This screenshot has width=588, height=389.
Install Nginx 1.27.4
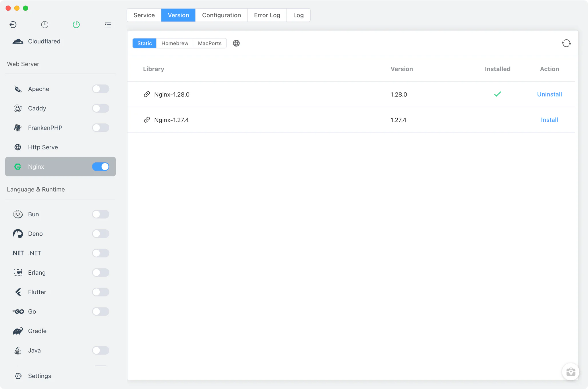coord(549,120)
